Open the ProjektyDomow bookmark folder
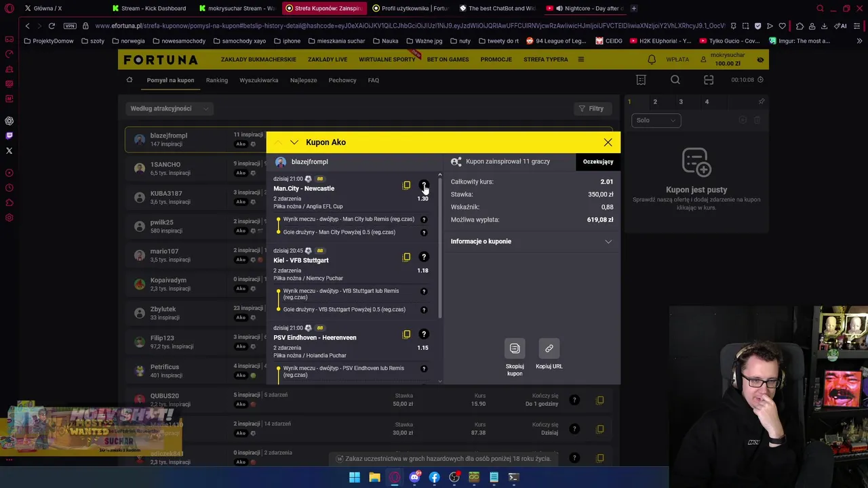 tap(49, 41)
